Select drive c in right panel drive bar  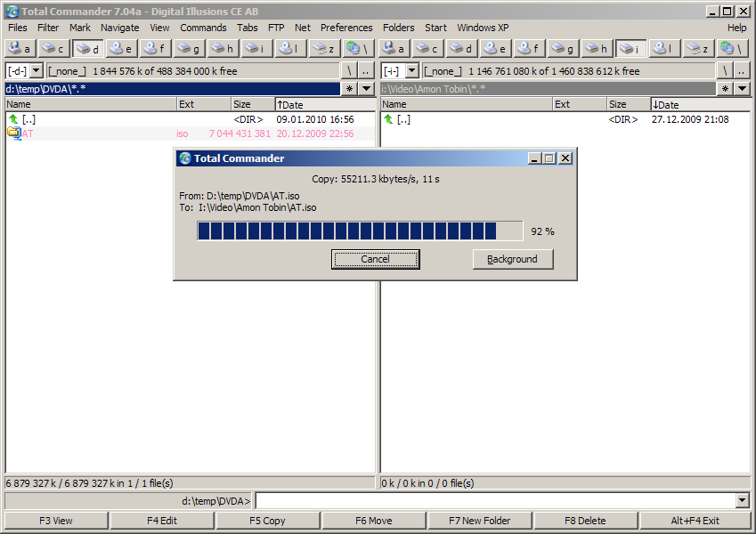(x=428, y=49)
